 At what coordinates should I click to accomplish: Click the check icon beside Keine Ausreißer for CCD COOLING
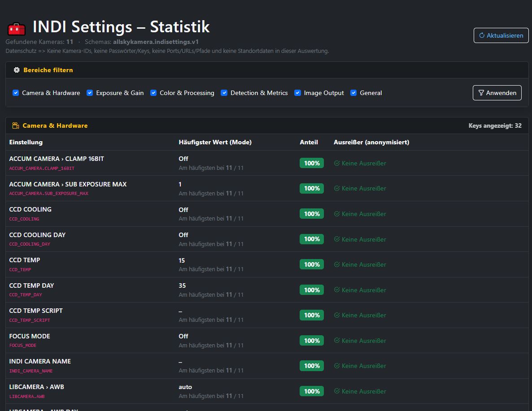[336, 214]
